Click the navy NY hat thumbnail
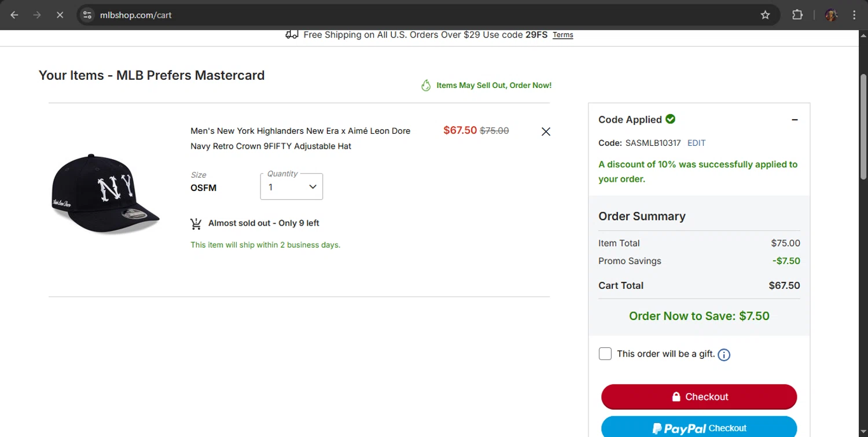Screen dimensions: 868x437 [x=105, y=194]
